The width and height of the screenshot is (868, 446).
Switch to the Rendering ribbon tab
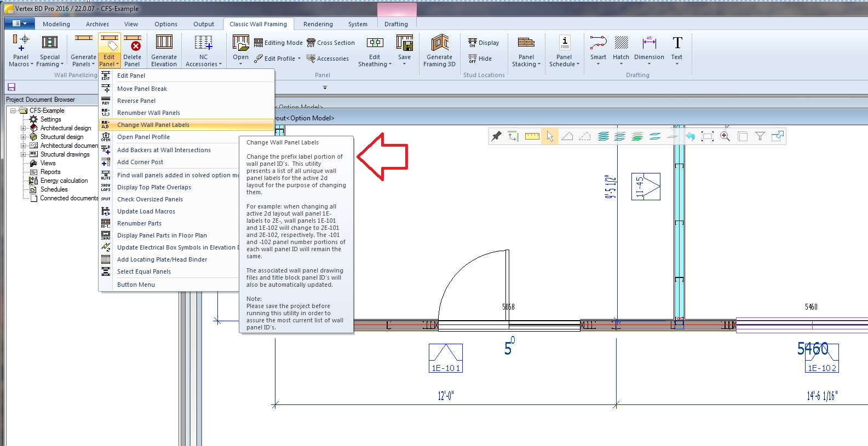pyautogui.click(x=318, y=24)
